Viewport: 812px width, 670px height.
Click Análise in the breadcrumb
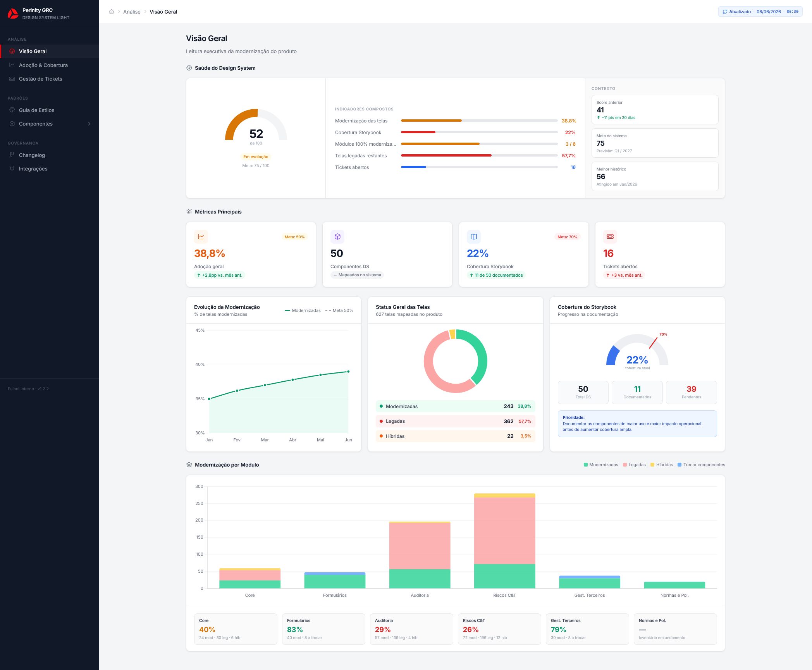click(132, 12)
